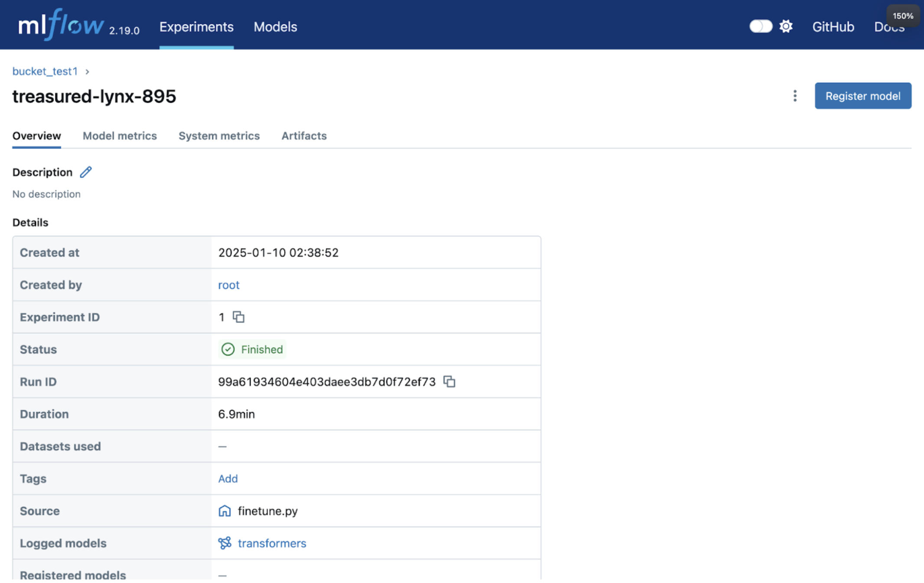Click the Datasets used row label

60,446
